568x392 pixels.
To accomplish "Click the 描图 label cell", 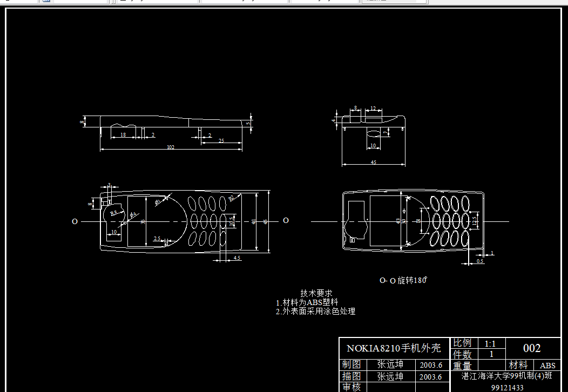I will [351, 376].
